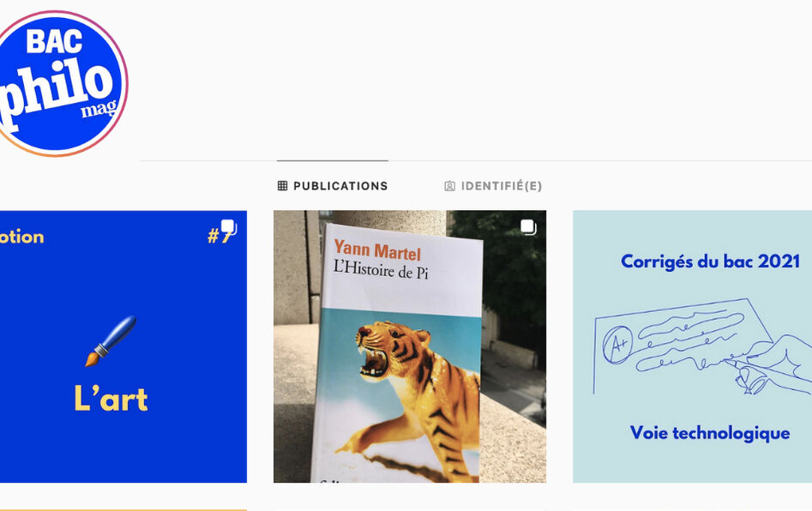Click the hand holding pen illustration
The width and height of the screenshot is (812, 511).
tap(769, 365)
